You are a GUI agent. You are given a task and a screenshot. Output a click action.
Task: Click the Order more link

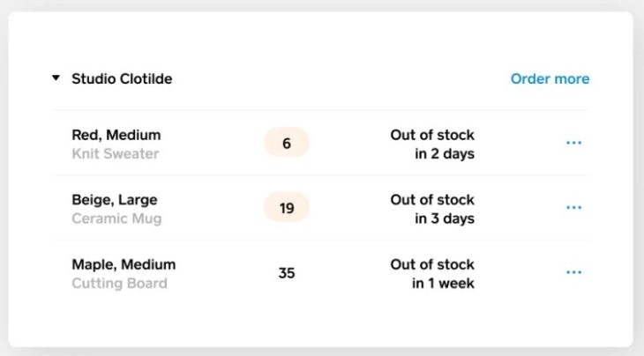pyautogui.click(x=550, y=78)
